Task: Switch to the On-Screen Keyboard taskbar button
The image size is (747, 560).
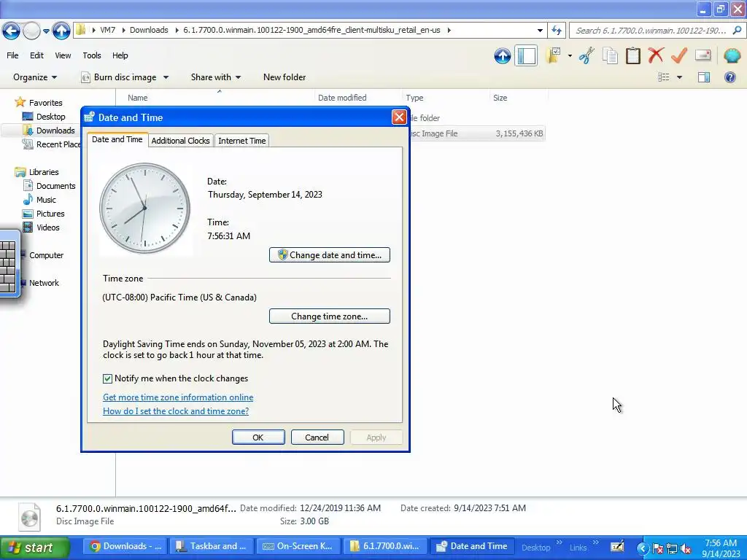Action: (298, 546)
